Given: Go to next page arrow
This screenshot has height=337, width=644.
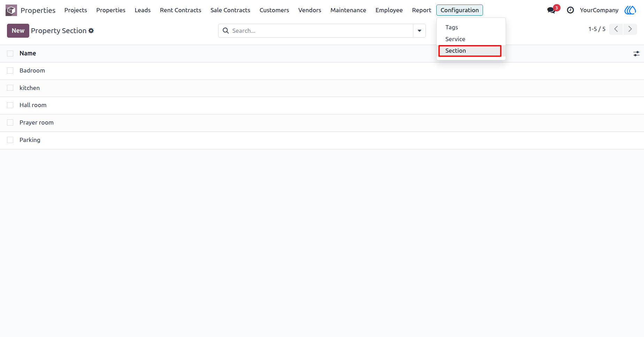Looking at the screenshot, I should [630, 29].
